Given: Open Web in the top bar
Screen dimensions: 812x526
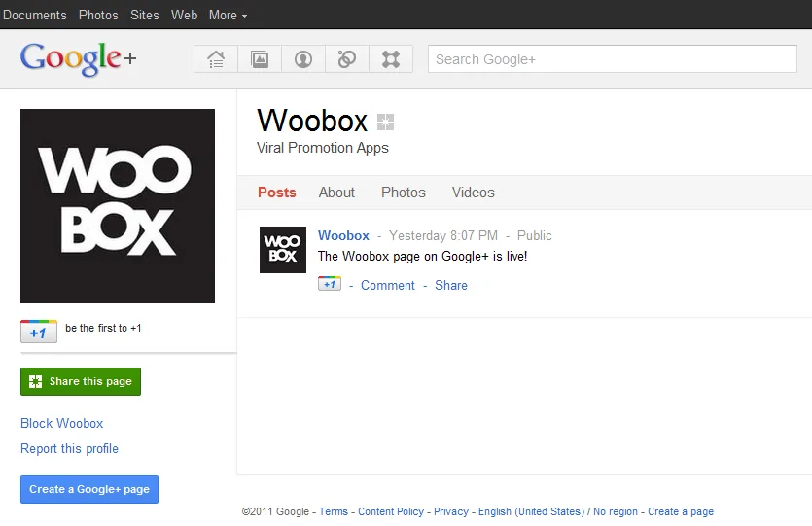Looking at the screenshot, I should click(185, 15).
